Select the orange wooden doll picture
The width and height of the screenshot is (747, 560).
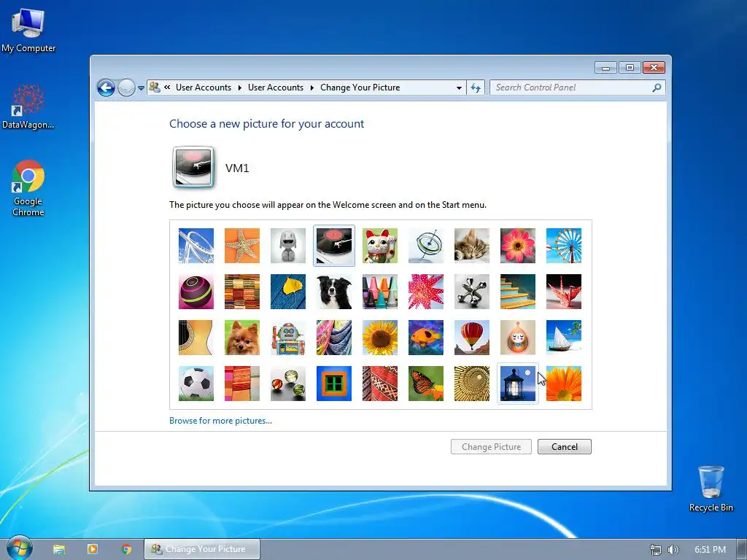click(x=518, y=338)
